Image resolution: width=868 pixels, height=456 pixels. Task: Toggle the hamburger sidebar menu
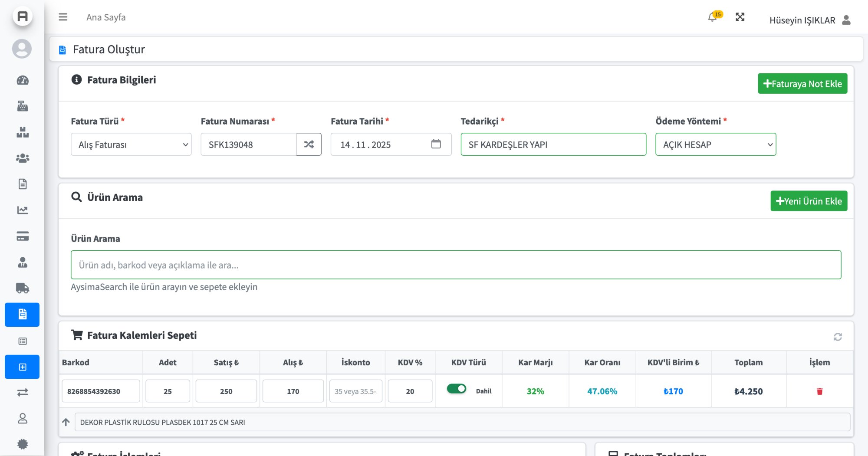coord(63,17)
